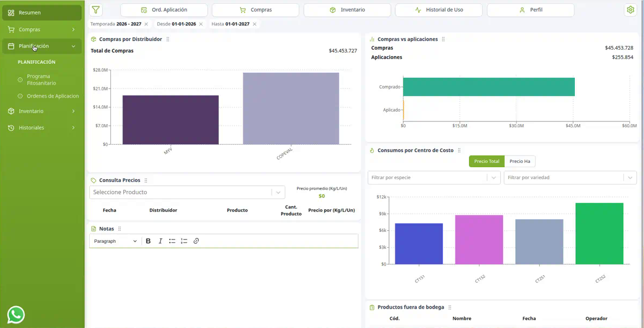
Task: Expand the Inventario sidebar menu
Action: (x=42, y=111)
